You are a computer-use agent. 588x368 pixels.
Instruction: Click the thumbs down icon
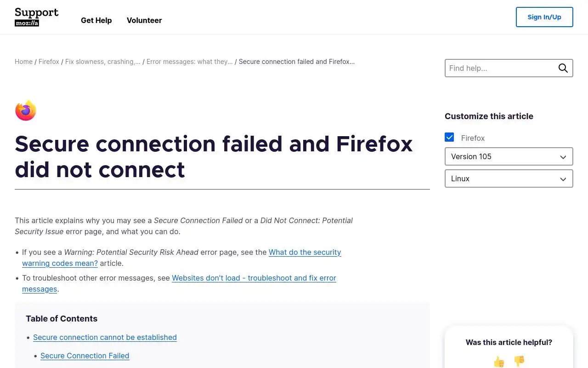tap(519, 362)
